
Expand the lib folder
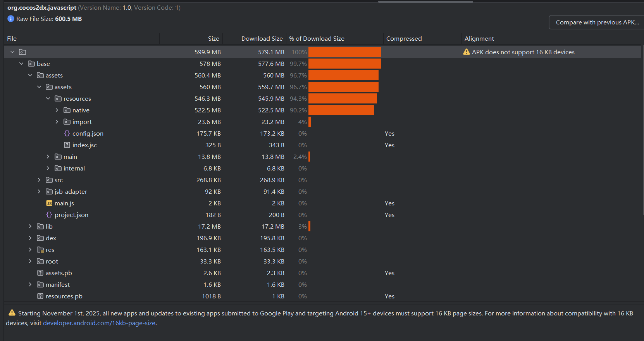pos(30,226)
